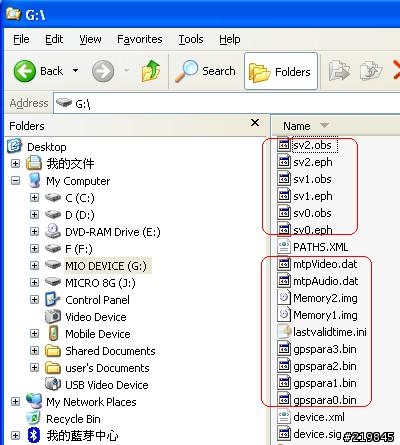
Task: Expand the MIO DEVICE (G:) node
Action: tap(34, 265)
